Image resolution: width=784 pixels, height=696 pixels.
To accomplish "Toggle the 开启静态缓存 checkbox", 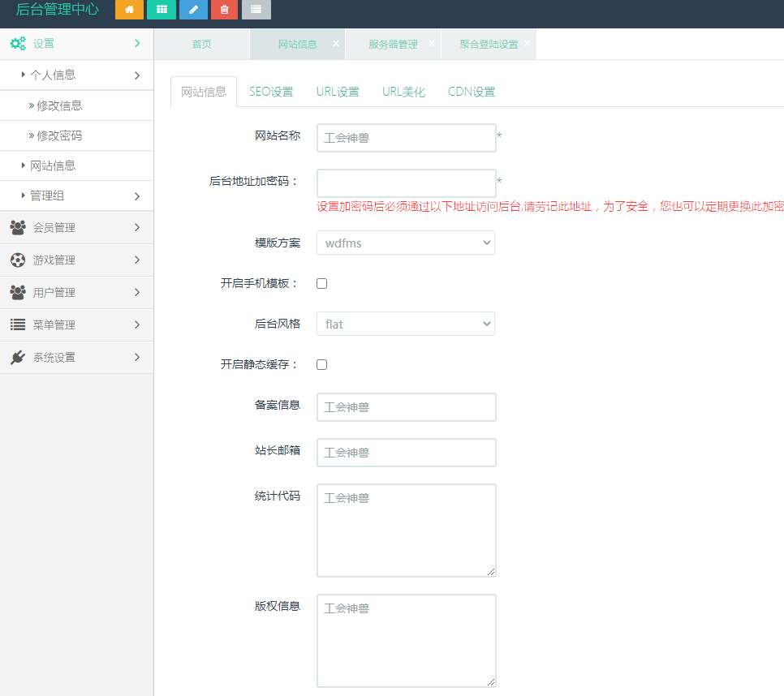I will pos(321,364).
